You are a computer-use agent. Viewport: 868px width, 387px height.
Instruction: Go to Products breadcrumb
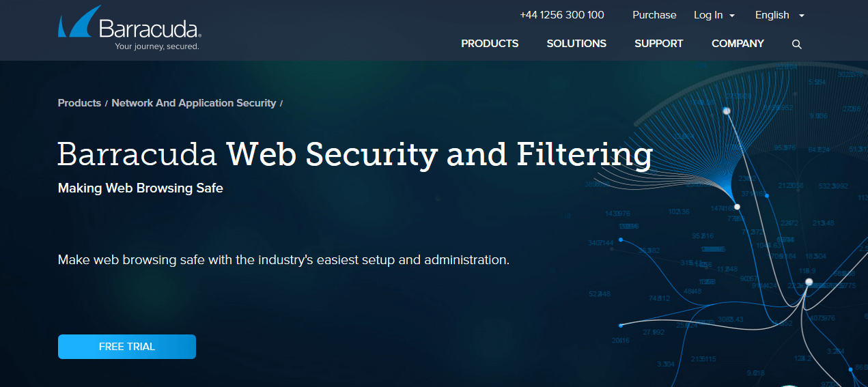79,103
